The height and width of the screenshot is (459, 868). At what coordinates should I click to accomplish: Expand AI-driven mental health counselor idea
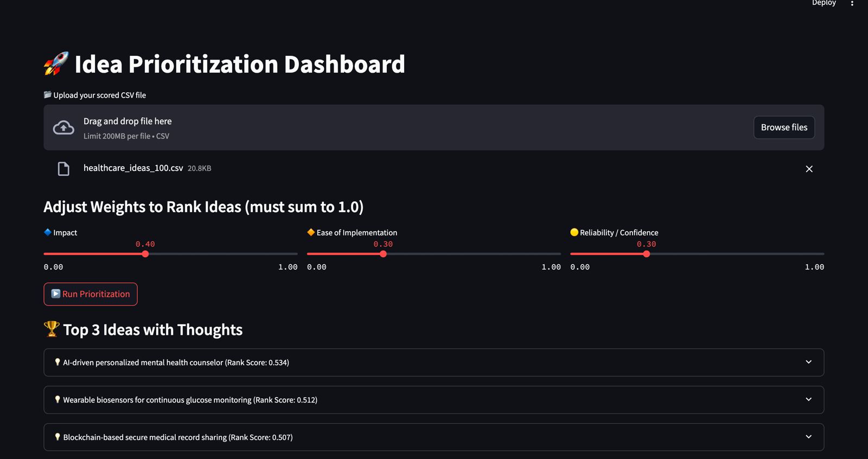(x=433, y=362)
